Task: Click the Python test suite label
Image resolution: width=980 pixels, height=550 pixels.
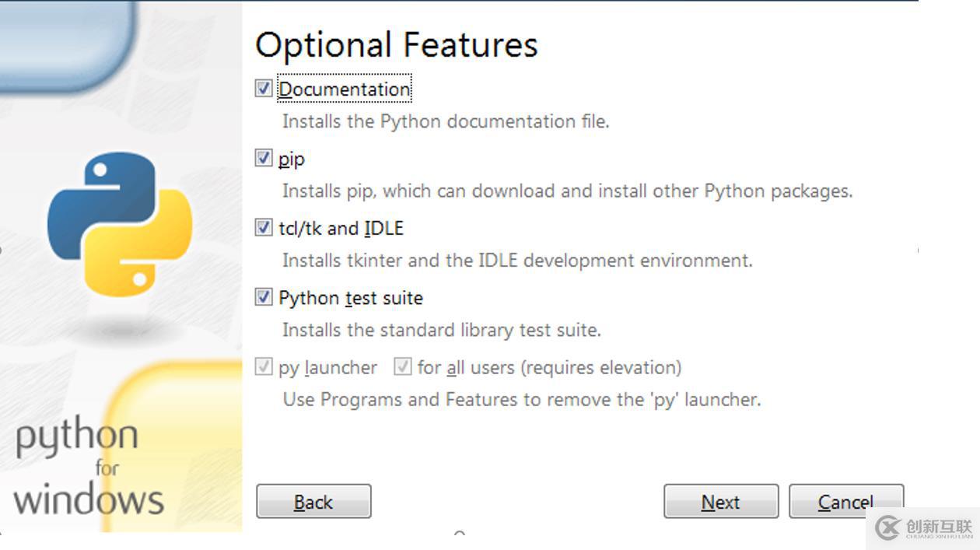Action: pyautogui.click(x=351, y=298)
